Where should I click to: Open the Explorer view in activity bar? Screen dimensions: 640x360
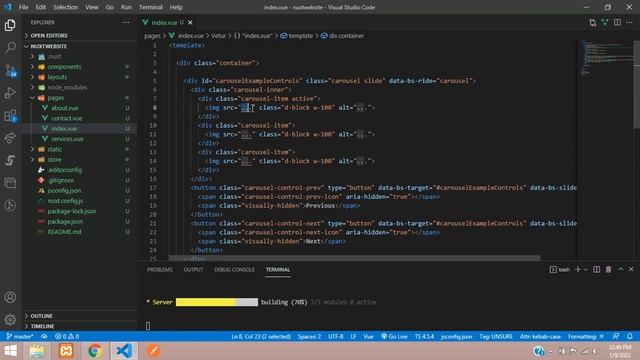(10, 25)
